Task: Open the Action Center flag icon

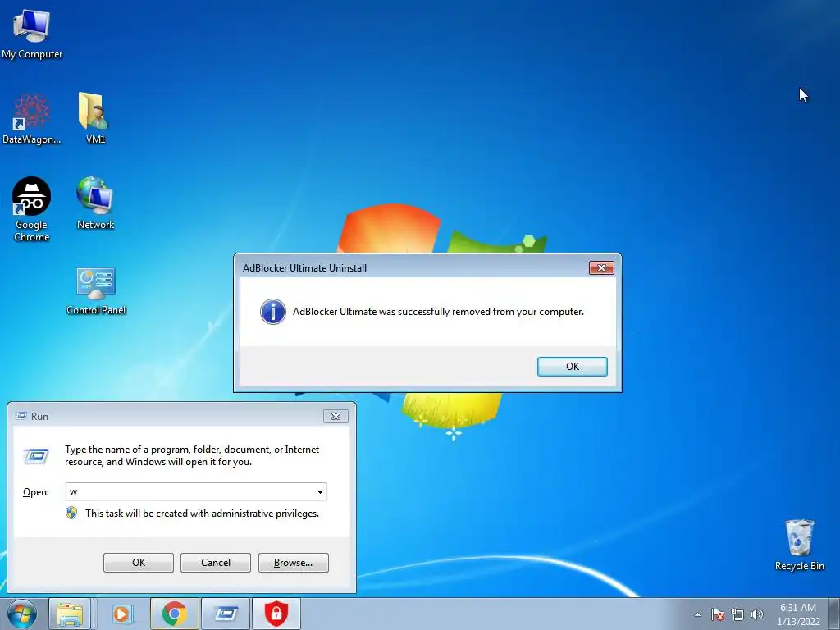Action: tap(718, 614)
